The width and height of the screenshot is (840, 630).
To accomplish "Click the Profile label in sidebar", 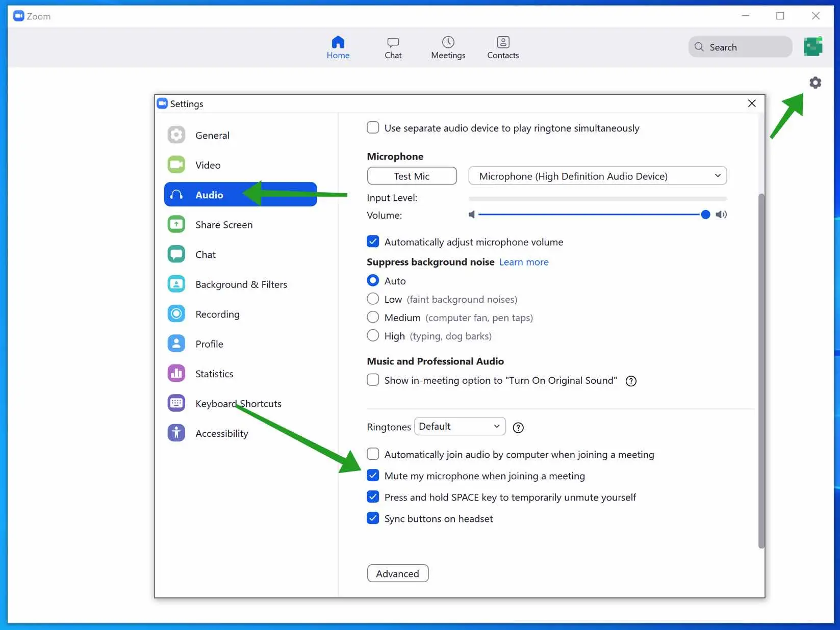I will pyautogui.click(x=209, y=344).
